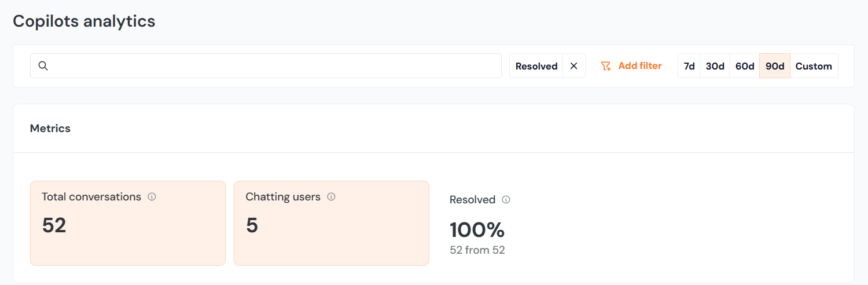
Task: Show info for Total conversations metric
Action: 152,197
